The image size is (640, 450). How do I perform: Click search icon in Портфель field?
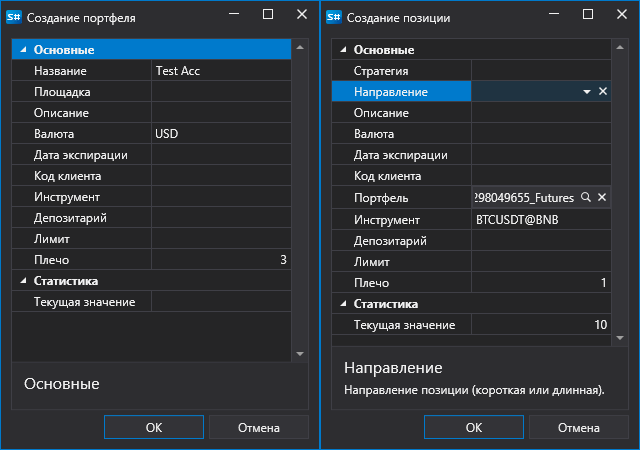point(586,197)
